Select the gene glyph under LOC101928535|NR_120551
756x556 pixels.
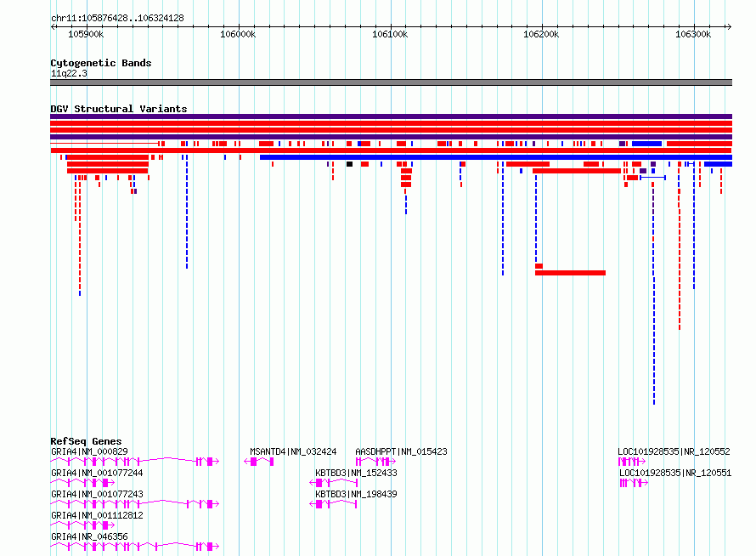click(634, 483)
